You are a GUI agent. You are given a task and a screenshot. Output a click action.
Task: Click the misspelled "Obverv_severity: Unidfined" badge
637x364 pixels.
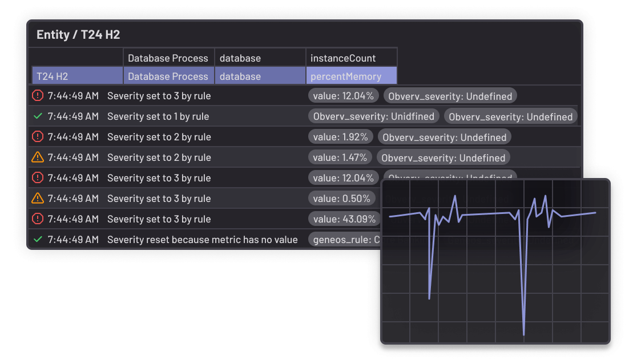point(373,116)
